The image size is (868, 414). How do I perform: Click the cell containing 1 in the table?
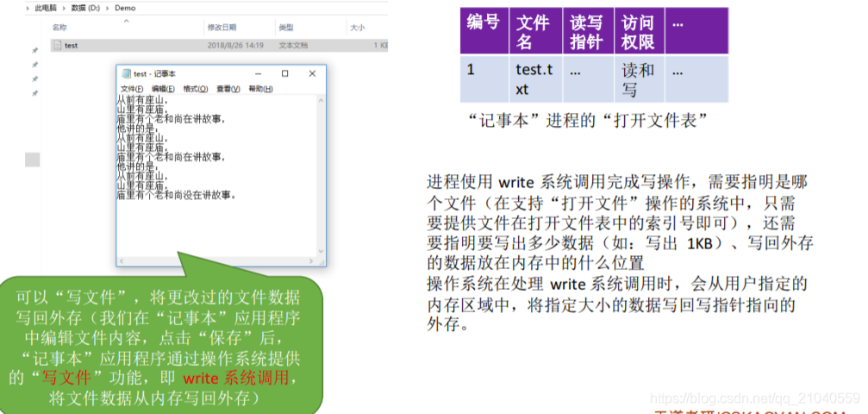tap(484, 79)
